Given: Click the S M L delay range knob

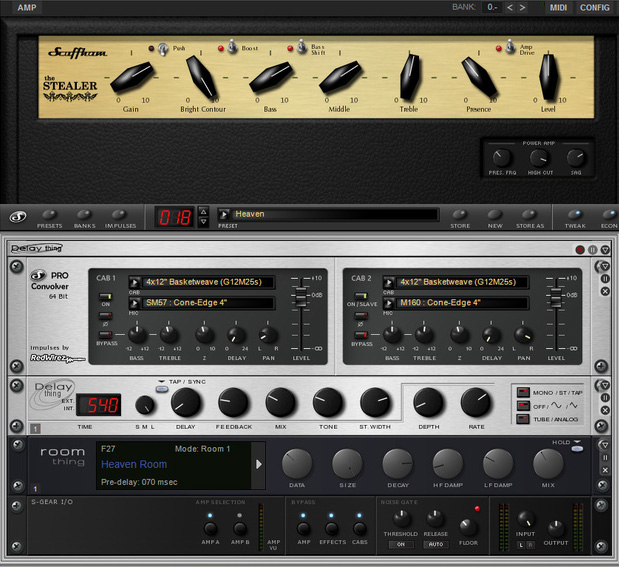Looking at the screenshot, I should [145, 406].
